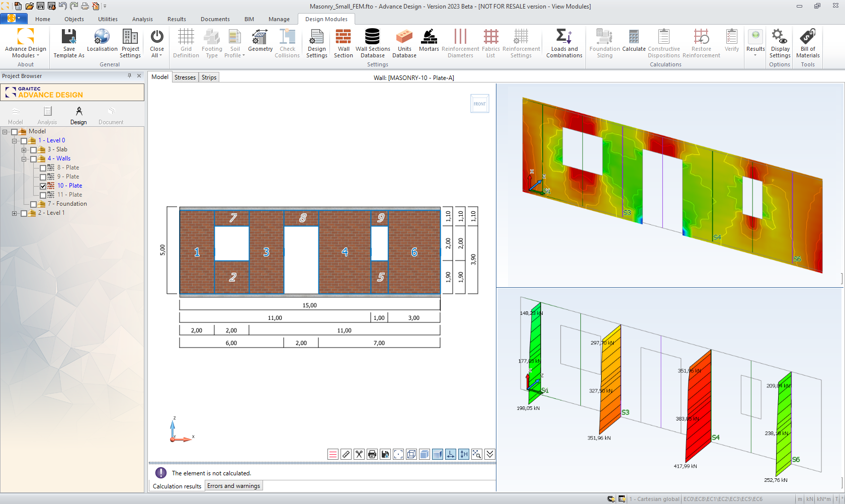Open the Errors and warnings tab

click(x=233, y=486)
